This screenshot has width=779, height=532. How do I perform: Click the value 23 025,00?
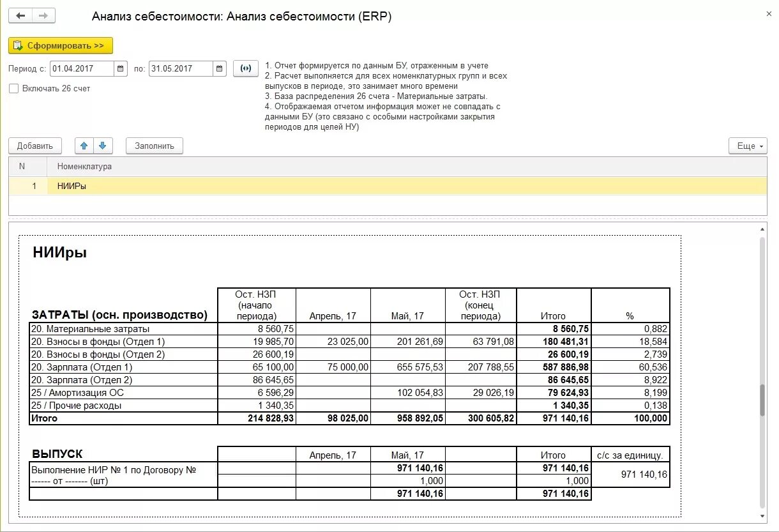click(347, 342)
